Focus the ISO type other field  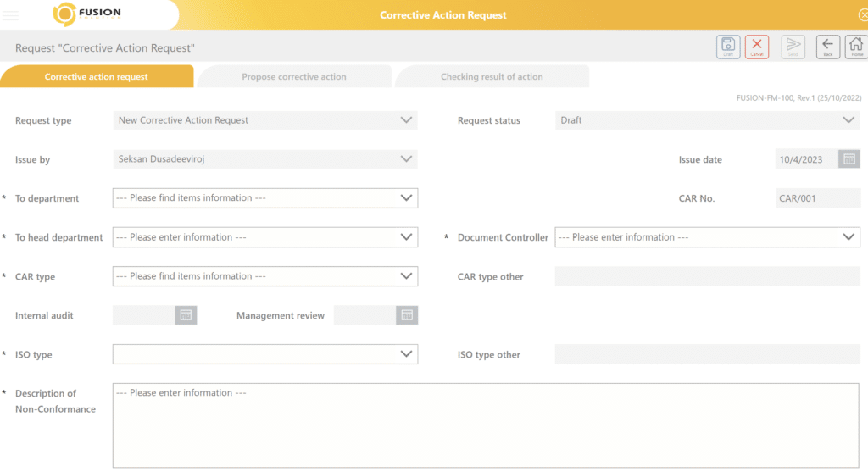(708, 354)
